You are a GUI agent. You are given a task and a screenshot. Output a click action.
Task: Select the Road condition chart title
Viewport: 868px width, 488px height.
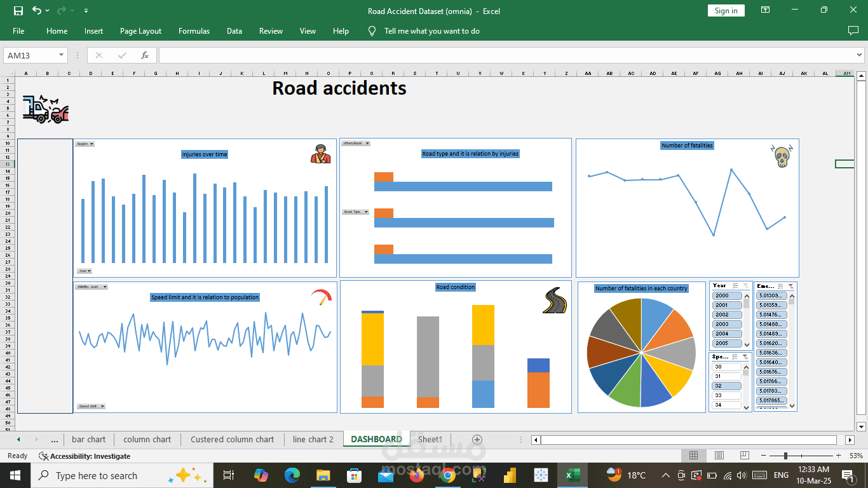[x=456, y=287]
